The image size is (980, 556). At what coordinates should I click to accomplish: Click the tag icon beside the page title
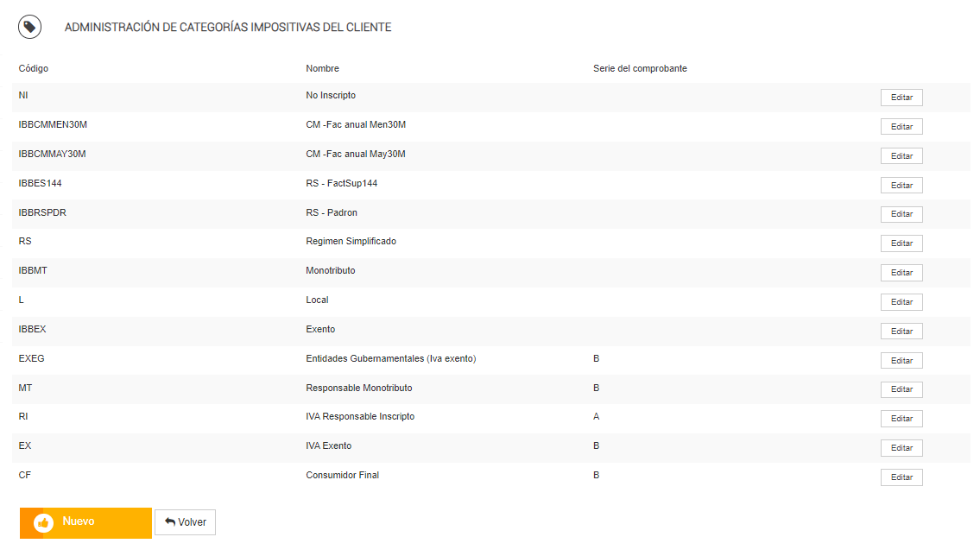click(30, 27)
